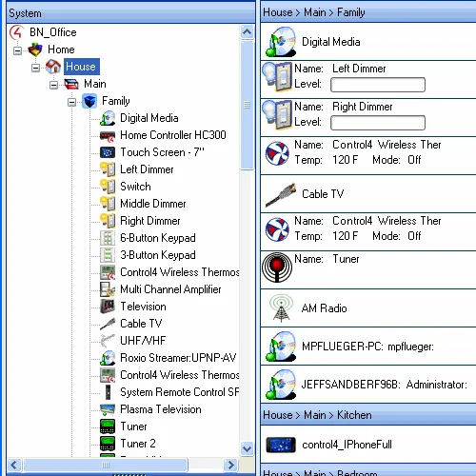Click the Home node icon in the tree

tap(35, 50)
